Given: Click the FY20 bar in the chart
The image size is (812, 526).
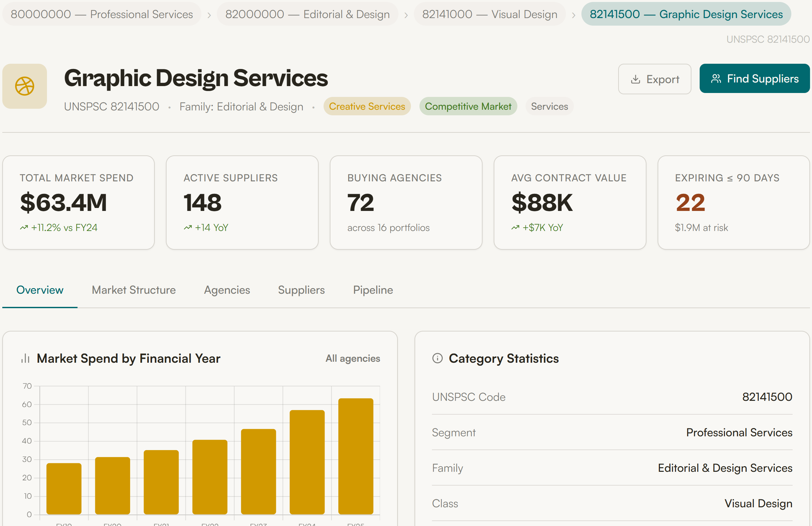Looking at the screenshot, I should coord(112,485).
